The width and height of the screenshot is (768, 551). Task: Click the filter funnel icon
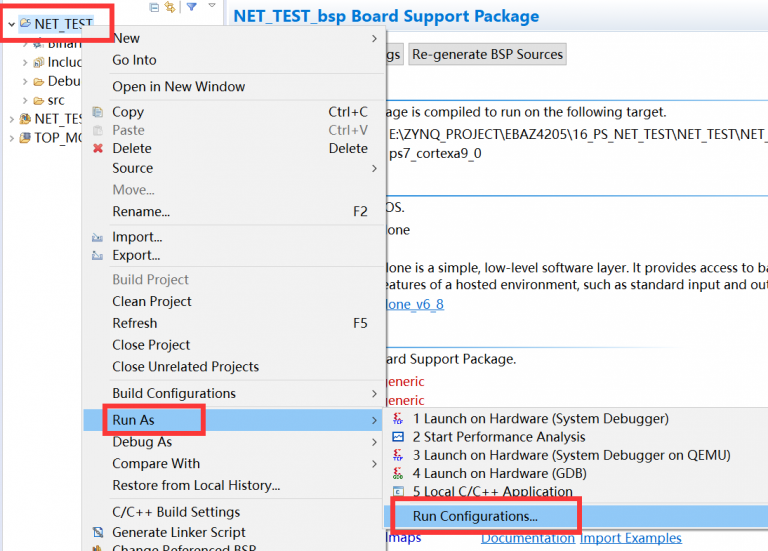click(x=191, y=7)
